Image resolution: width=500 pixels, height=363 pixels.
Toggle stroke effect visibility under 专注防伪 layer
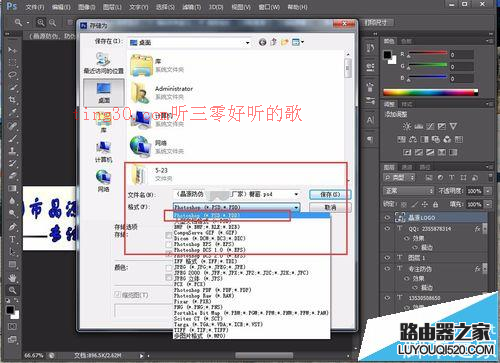coord(415,287)
